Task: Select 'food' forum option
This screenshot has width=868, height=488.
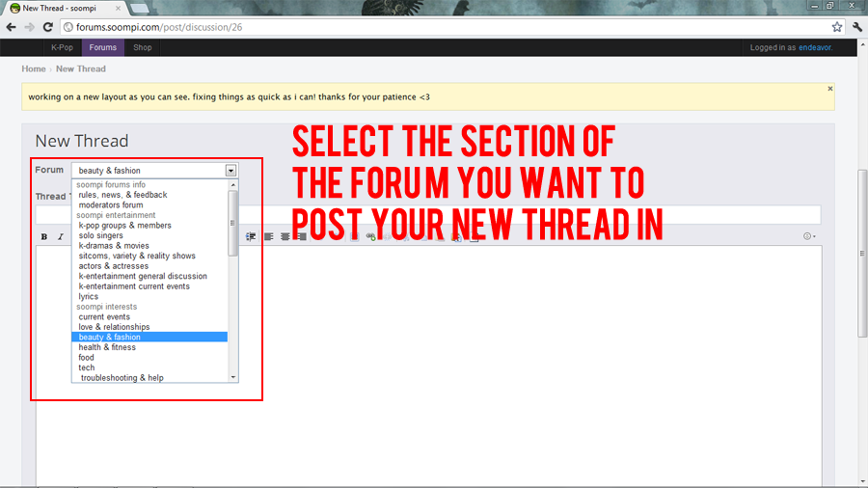Action: point(87,358)
